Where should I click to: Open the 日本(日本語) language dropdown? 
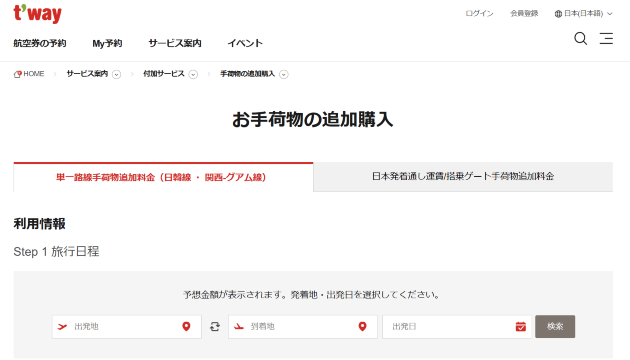pos(583,14)
